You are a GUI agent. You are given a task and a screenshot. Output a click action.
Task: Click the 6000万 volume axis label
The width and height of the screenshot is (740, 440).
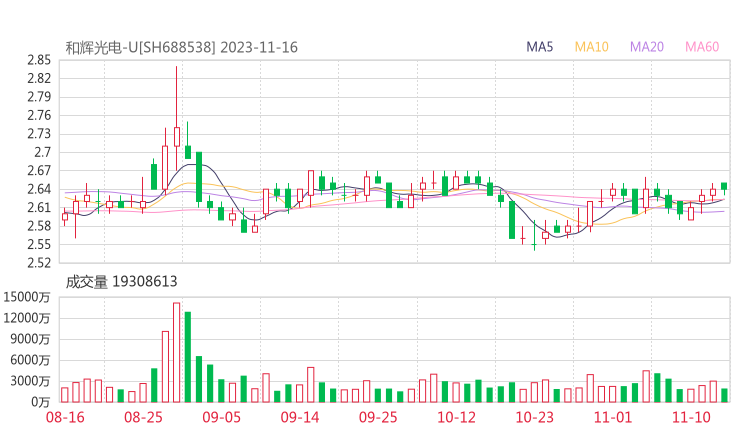click(30, 360)
